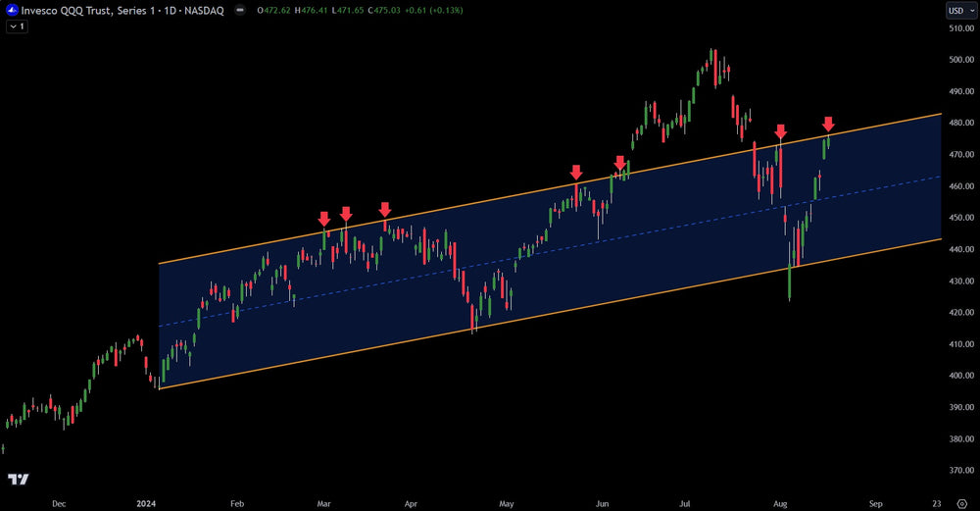Viewport: 980px width, 511px height.
Task: Click the Aug label on the time axis
Action: coord(780,503)
